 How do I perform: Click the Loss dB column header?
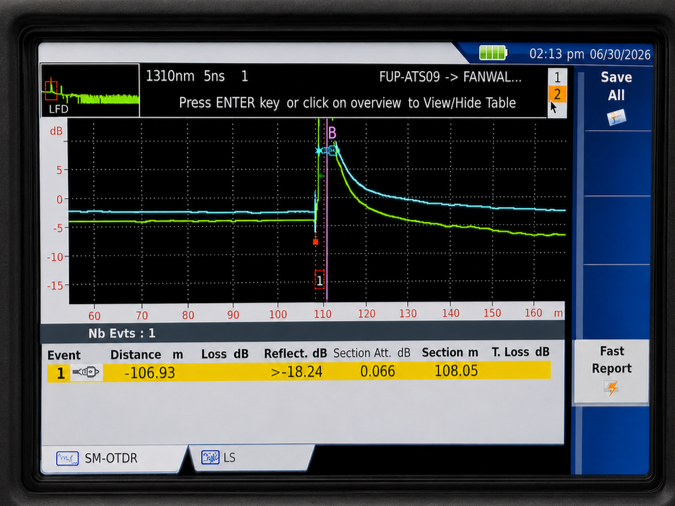pyautogui.click(x=225, y=354)
